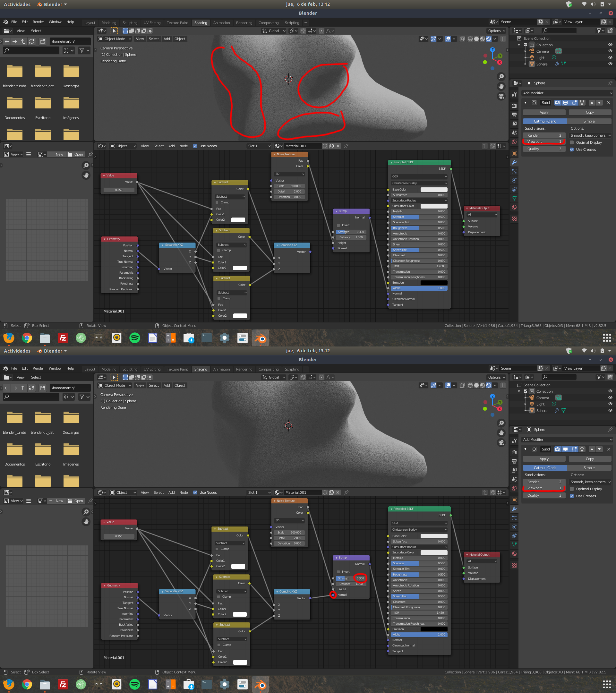Open Firefox from the upper dock
This screenshot has width=616, height=693.
pos(9,338)
